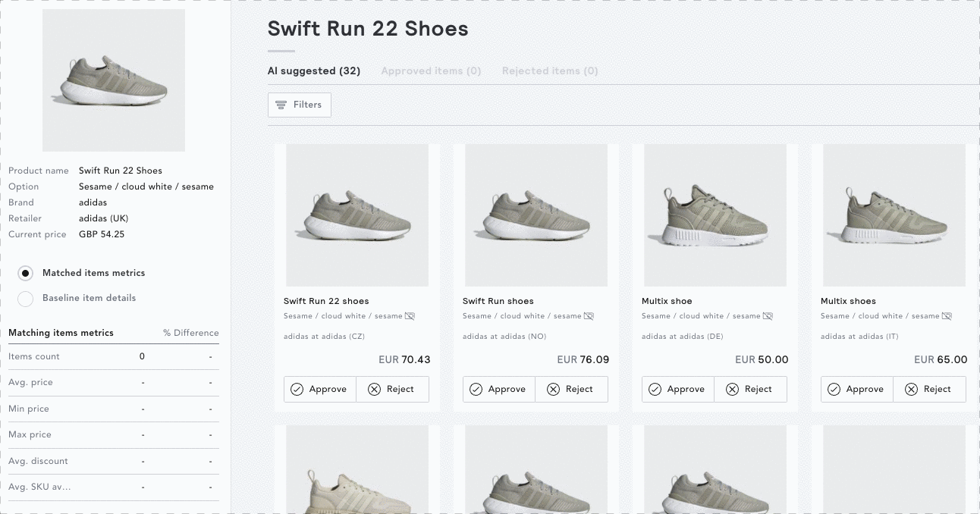Open the Rejected items tab
Viewport: 980px width, 514px height.
click(550, 71)
